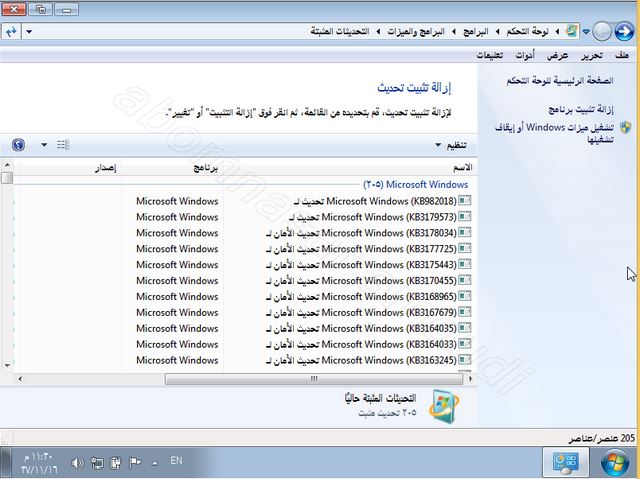Screen dimensions: 640x479
Task: Click Microsoft Windows program cell for KB982018
Action: (177, 201)
